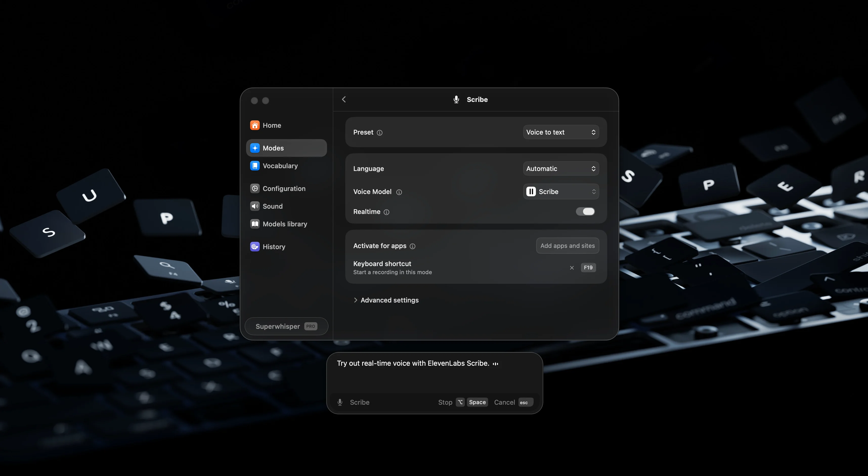Open Models library page
This screenshot has width=868, height=476.
point(286,224)
